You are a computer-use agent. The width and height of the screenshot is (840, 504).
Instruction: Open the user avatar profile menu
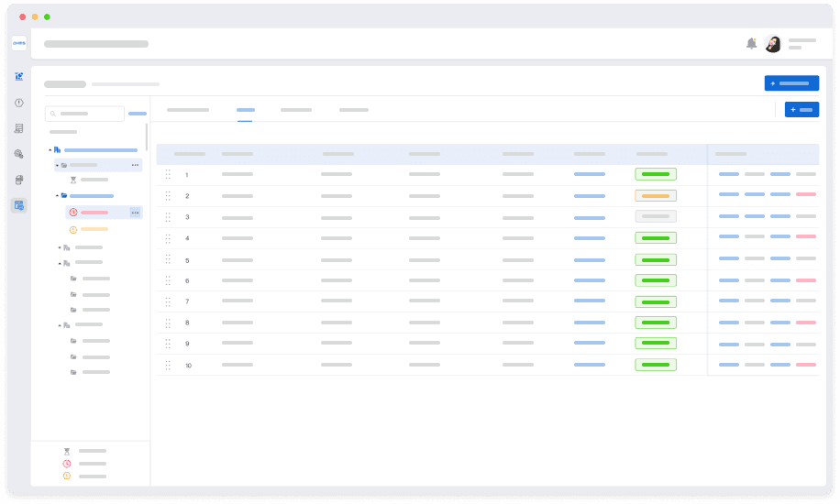click(x=773, y=44)
